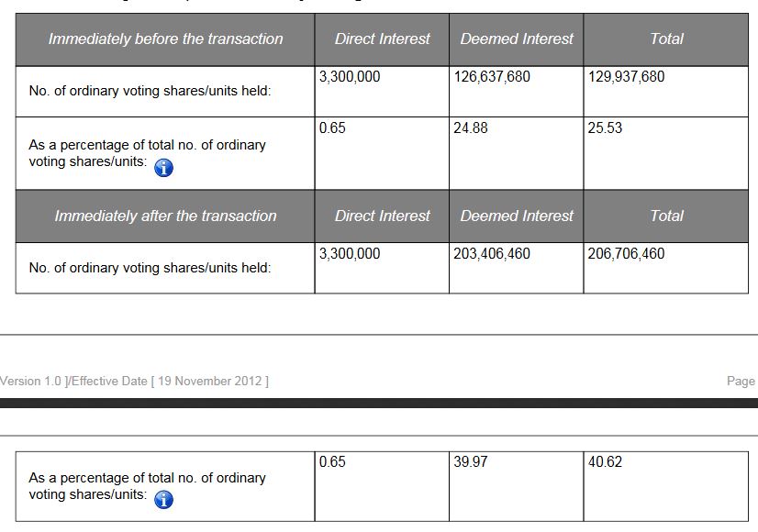The height and width of the screenshot is (532, 758).
Task: Select the total percentage field showing 25.53
Action: [665, 152]
